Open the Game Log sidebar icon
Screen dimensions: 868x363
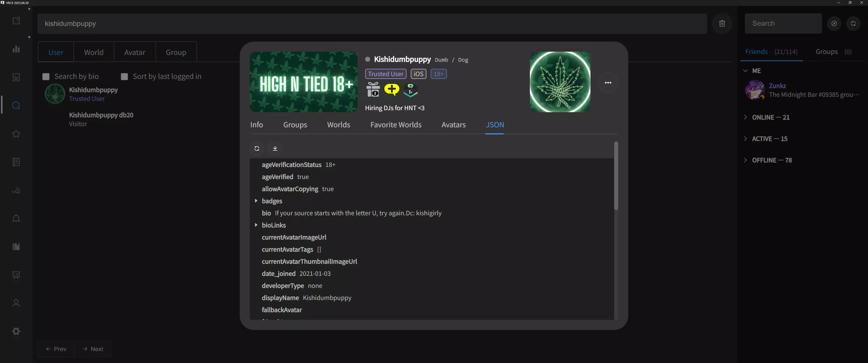click(x=16, y=77)
